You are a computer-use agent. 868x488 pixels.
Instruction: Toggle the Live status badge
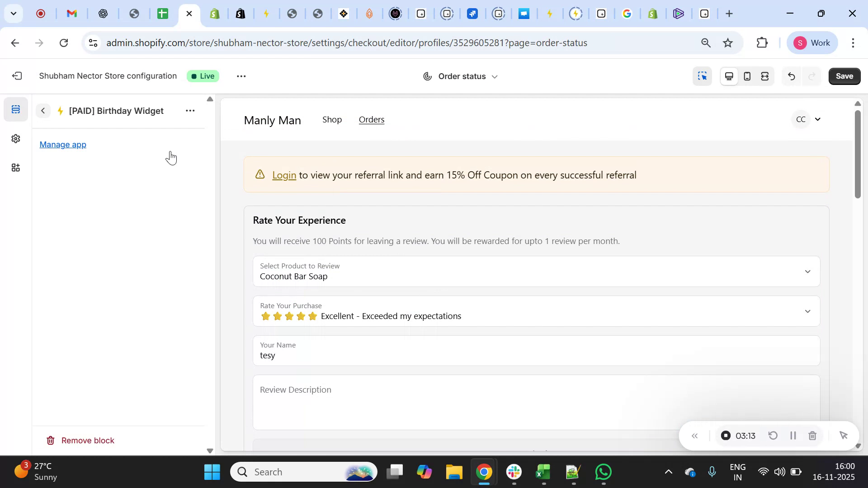(203, 76)
